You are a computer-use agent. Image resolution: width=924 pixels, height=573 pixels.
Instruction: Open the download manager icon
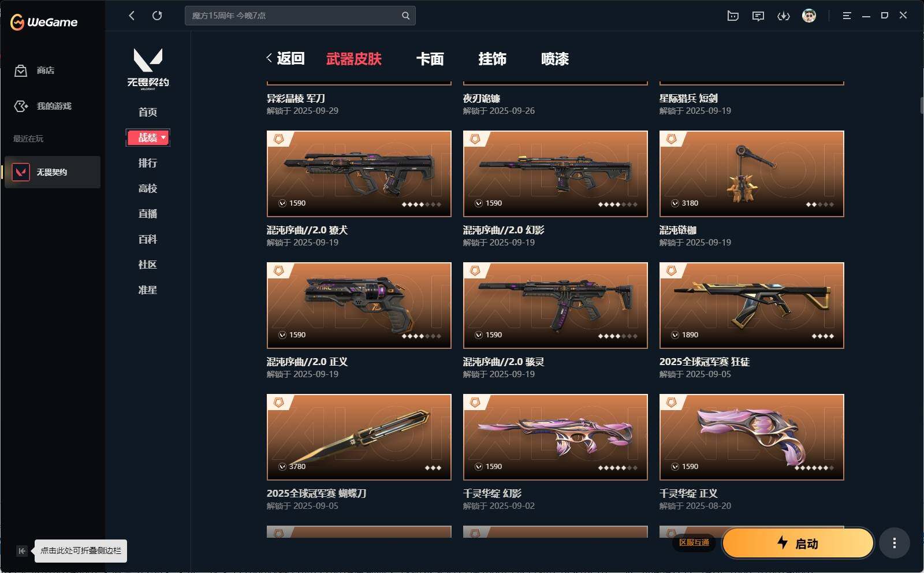[784, 16]
